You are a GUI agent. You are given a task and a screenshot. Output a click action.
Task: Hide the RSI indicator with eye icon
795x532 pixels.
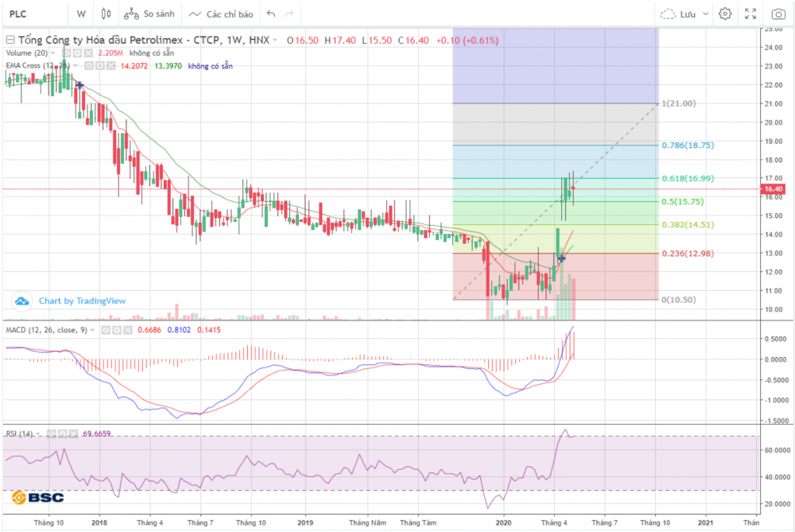click(x=51, y=434)
